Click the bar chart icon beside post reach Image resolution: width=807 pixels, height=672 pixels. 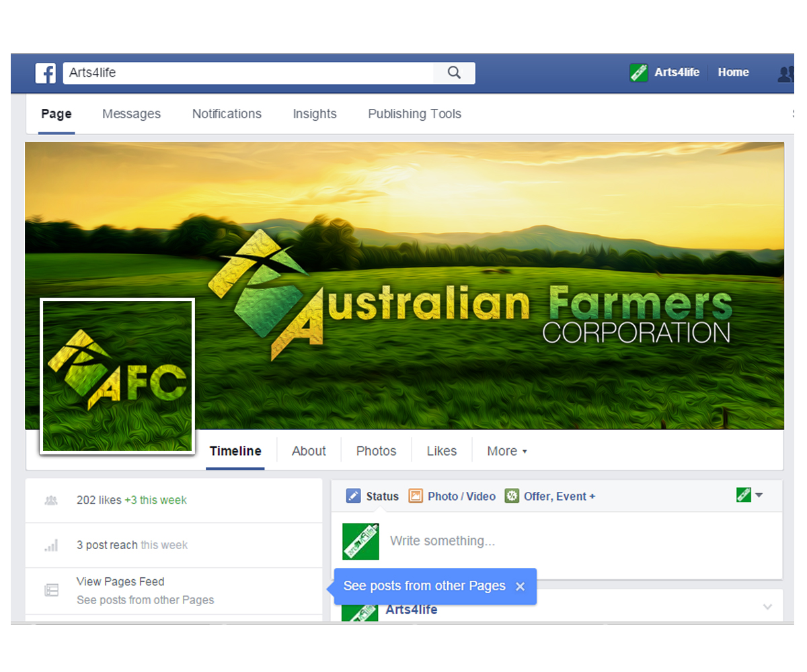pyautogui.click(x=51, y=545)
